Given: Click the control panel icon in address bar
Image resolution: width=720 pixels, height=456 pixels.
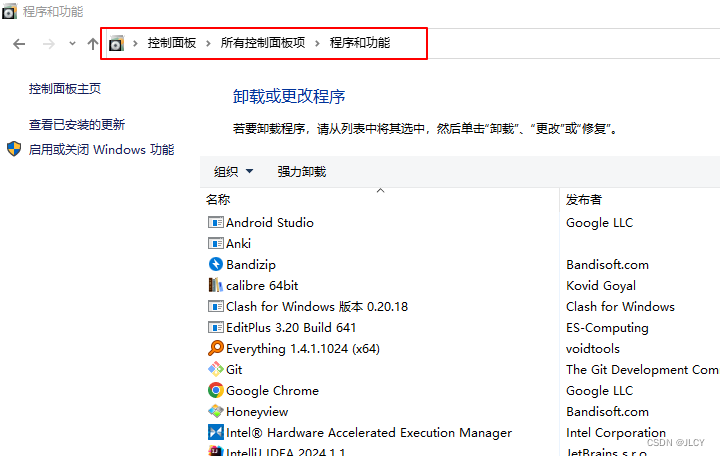Looking at the screenshot, I should click(117, 43).
